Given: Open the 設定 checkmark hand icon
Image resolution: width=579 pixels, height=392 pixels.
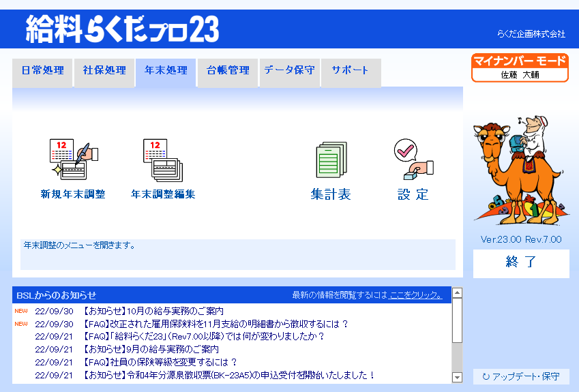Looking at the screenshot, I should point(413,160).
